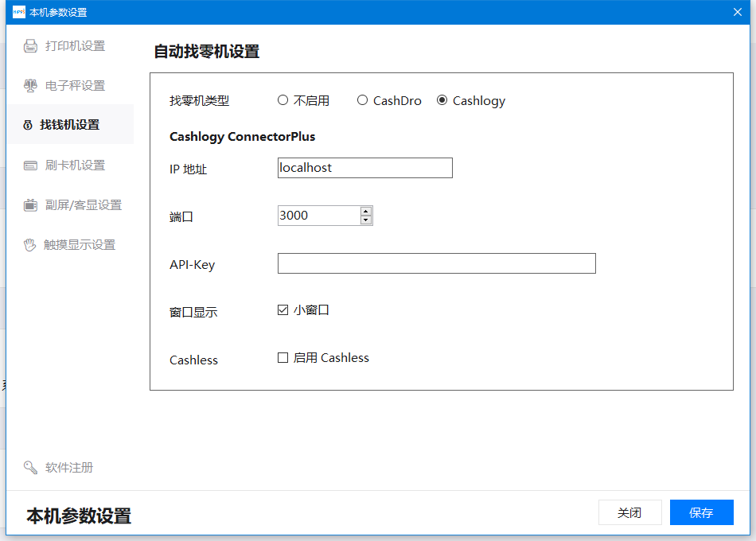
Task: Open 电子秤设置 section
Action: click(x=70, y=86)
